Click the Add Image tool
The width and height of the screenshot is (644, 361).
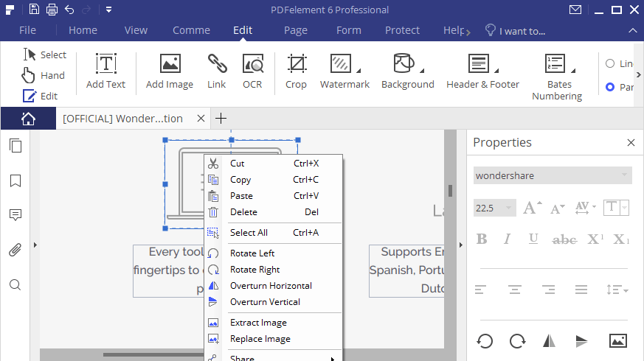(x=170, y=71)
